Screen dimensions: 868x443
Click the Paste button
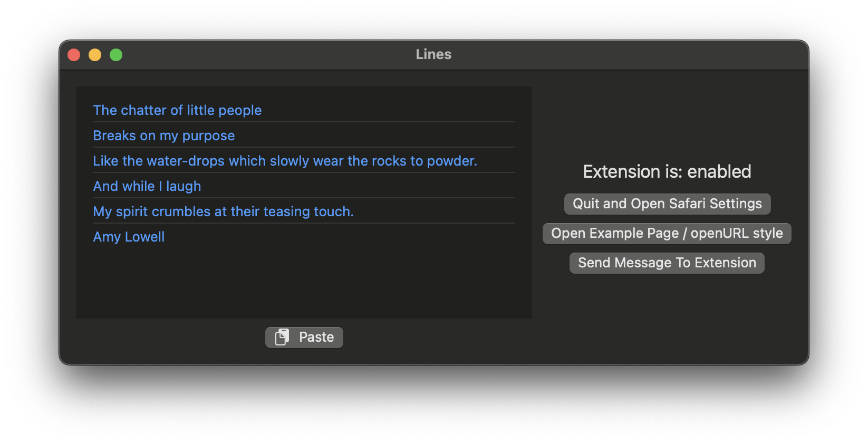[x=304, y=338]
